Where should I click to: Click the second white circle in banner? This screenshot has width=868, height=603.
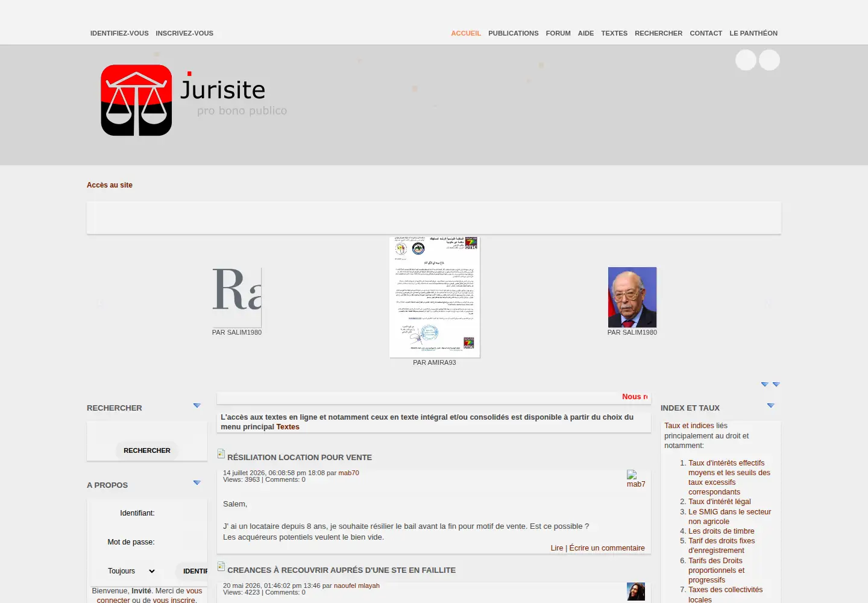click(769, 60)
